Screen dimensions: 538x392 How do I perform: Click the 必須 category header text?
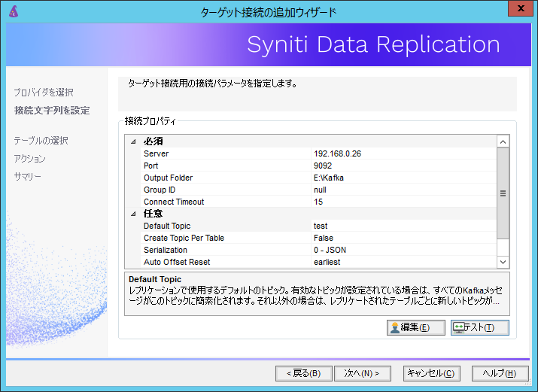coord(153,141)
